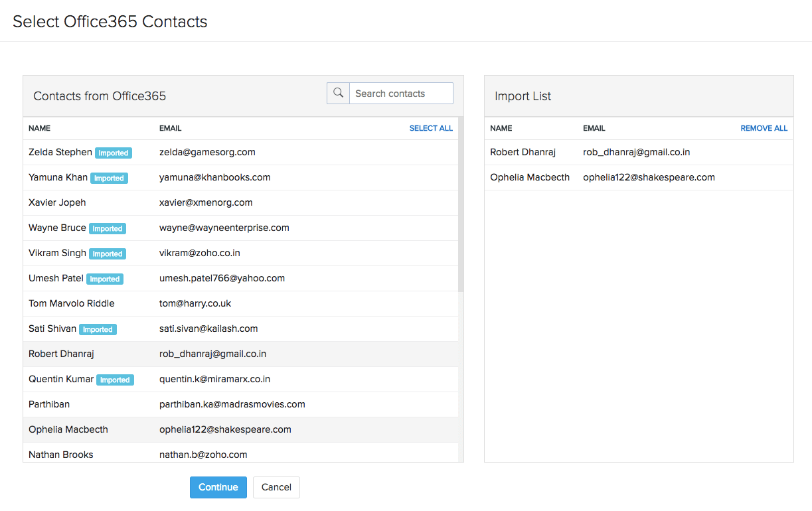Click the email vikram@zoho.co.in
This screenshot has width=812, height=511.
200,253
